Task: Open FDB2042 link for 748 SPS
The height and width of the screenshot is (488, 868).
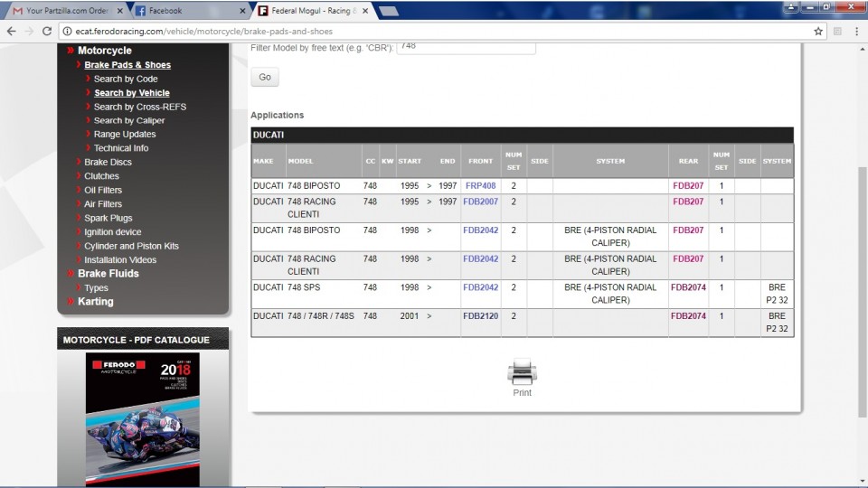Action: 480,287
